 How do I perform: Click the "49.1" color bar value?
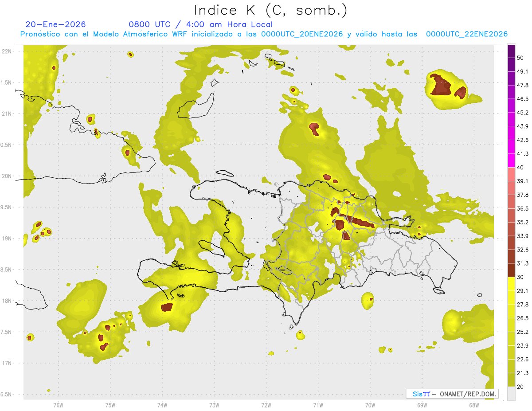coord(523,72)
